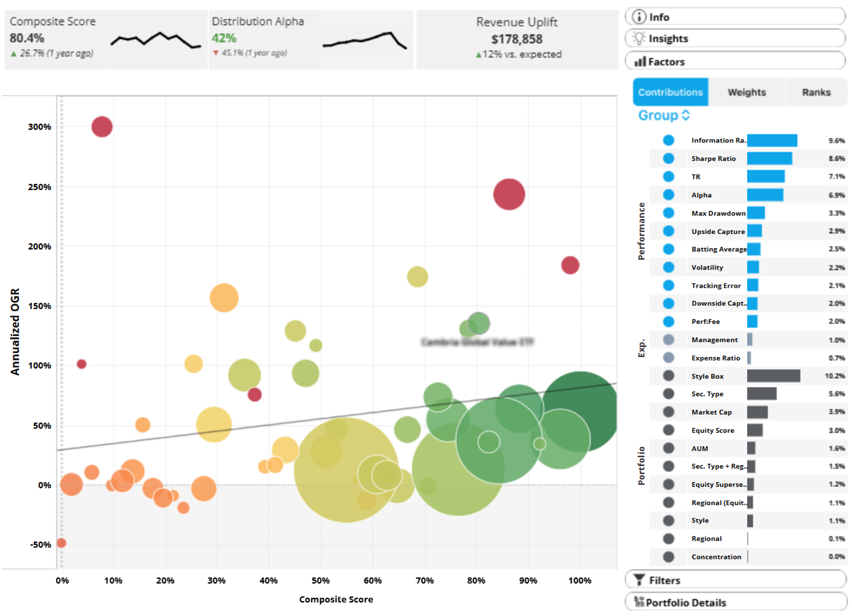Click the Sec. Type contribution bar

[x=761, y=393]
